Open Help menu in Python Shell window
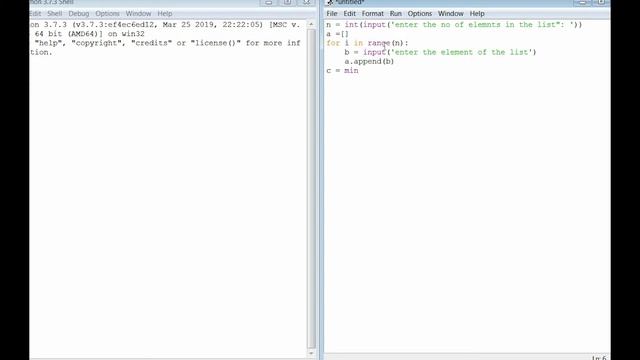Screen dimensions: 640x360 pyautogui.click(x=164, y=13)
